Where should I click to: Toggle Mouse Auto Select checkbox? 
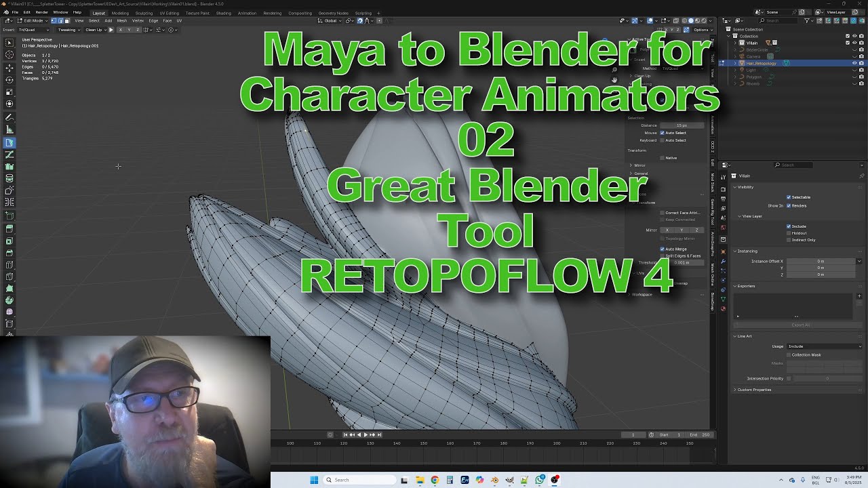click(663, 133)
